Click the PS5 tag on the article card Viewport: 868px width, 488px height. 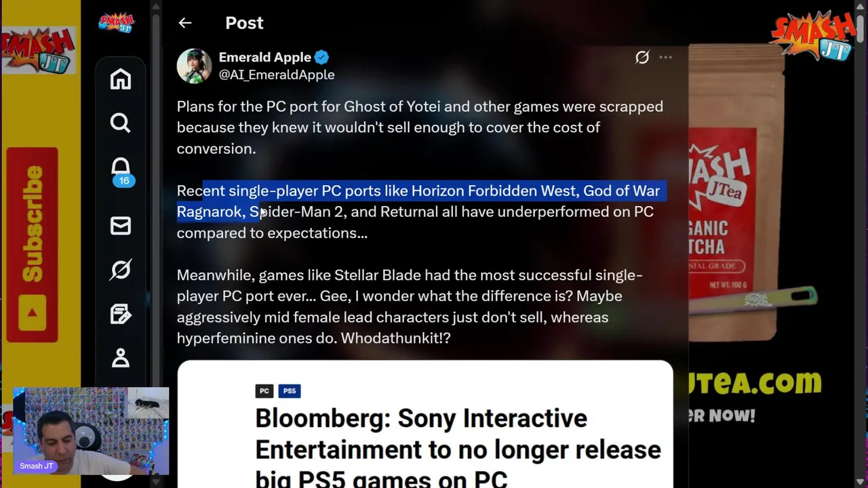(x=290, y=391)
